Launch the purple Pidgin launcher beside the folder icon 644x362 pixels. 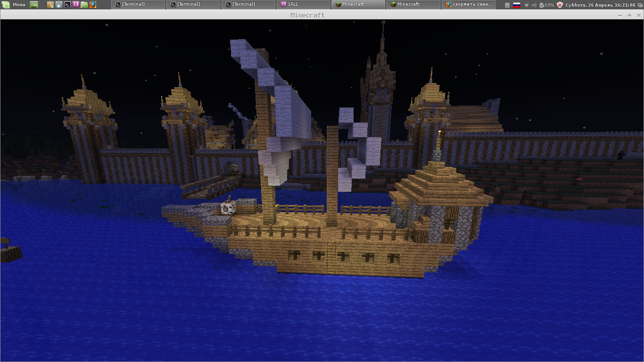pos(76,4)
